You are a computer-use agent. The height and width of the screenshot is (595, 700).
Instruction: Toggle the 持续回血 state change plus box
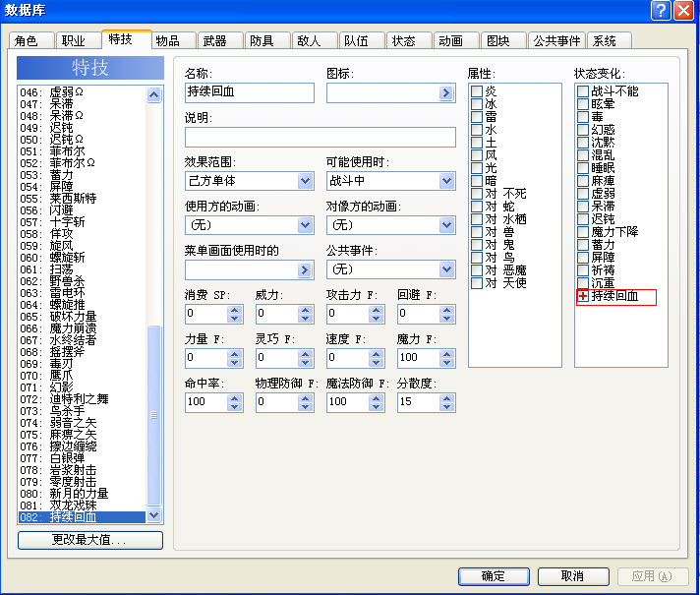(583, 296)
